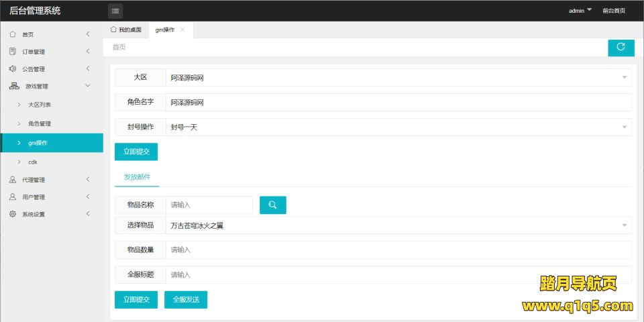Close the gm操作 tab
The width and height of the screenshot is (644, 322).
[x=182, y=30]
